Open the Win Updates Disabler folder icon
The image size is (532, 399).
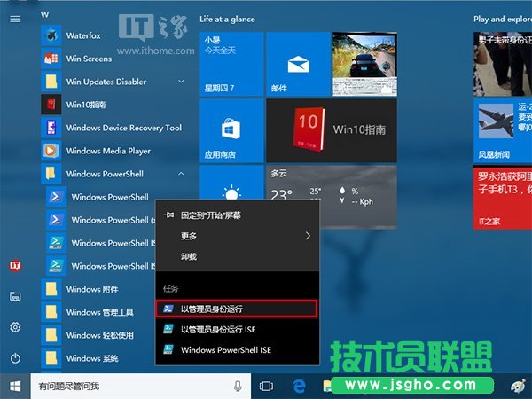coord(51,82)
